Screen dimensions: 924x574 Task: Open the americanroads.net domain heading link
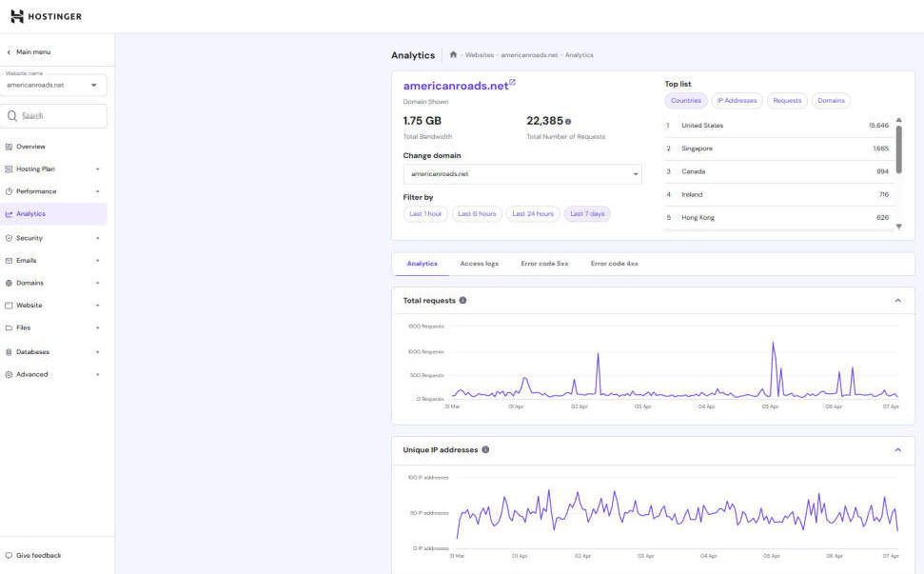(x=455, y=86)
